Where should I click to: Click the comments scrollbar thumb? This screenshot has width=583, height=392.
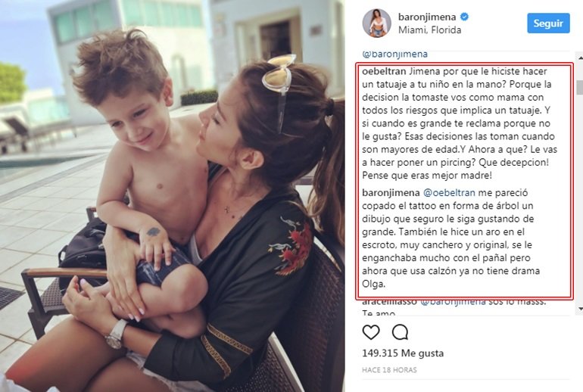(580, 87)
